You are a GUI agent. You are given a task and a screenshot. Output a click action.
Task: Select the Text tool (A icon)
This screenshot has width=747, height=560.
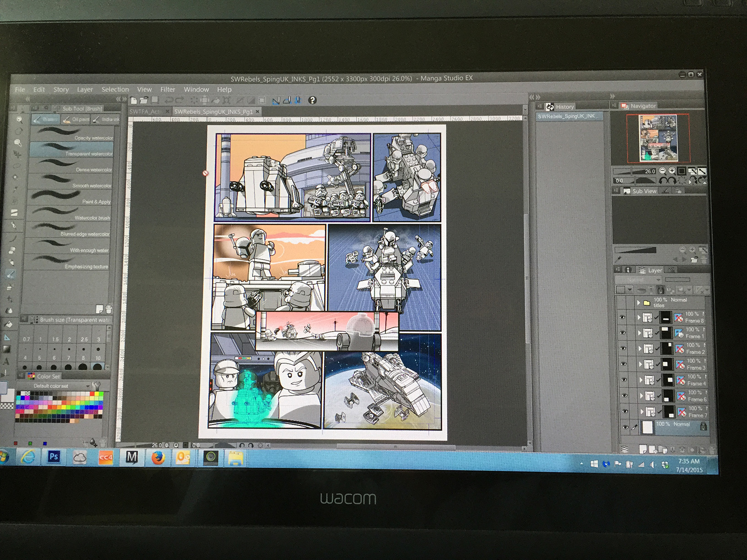6,361
